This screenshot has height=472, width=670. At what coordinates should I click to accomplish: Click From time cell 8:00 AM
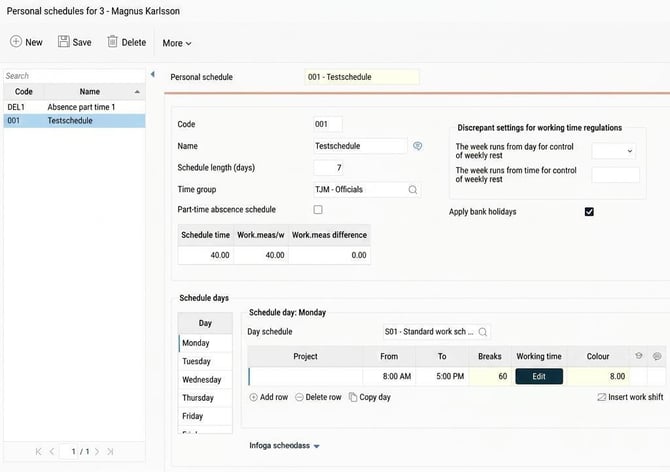point(389,376)
